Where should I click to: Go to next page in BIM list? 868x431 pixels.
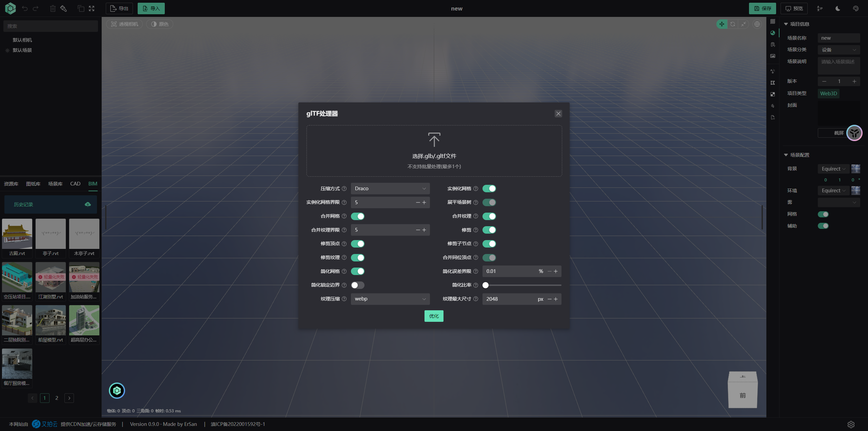(69, 398)
